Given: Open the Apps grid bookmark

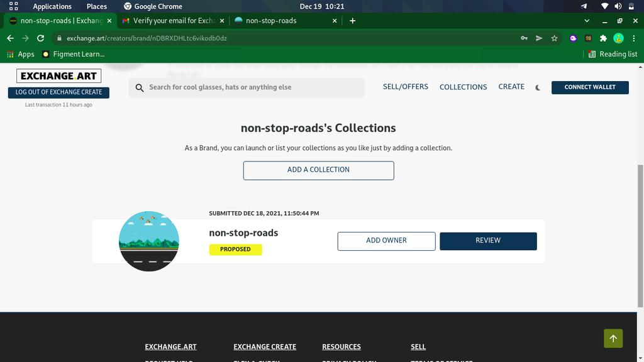Looking at the screenshot, I should click(20, 54).
